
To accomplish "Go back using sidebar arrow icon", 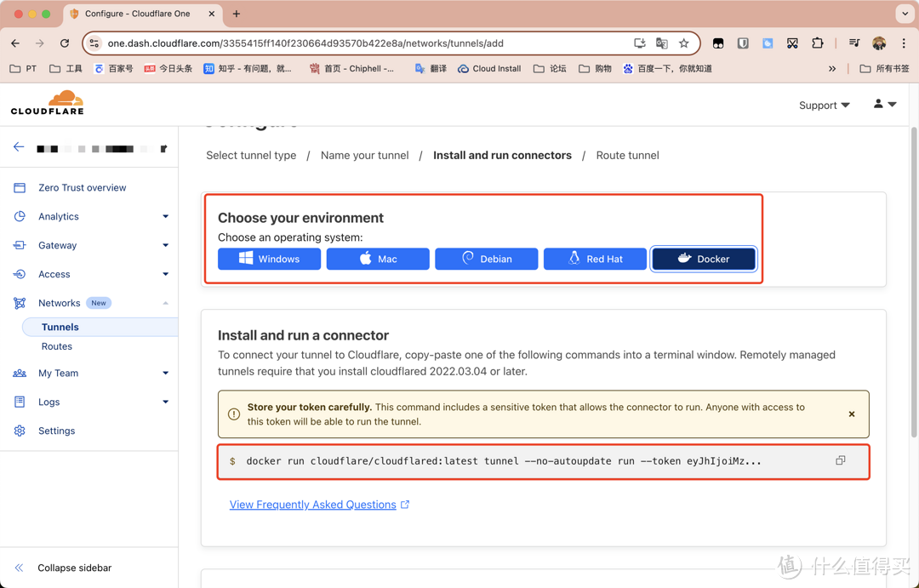I will 19,147.
